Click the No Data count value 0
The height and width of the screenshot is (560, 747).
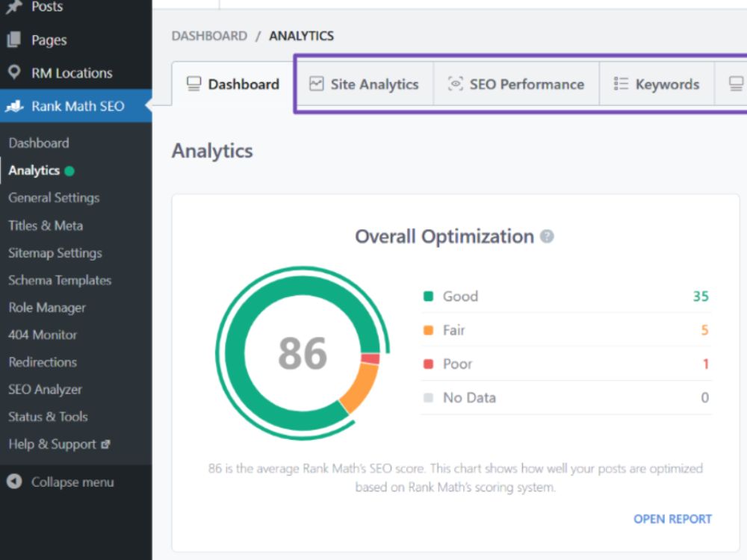(704, 398)
